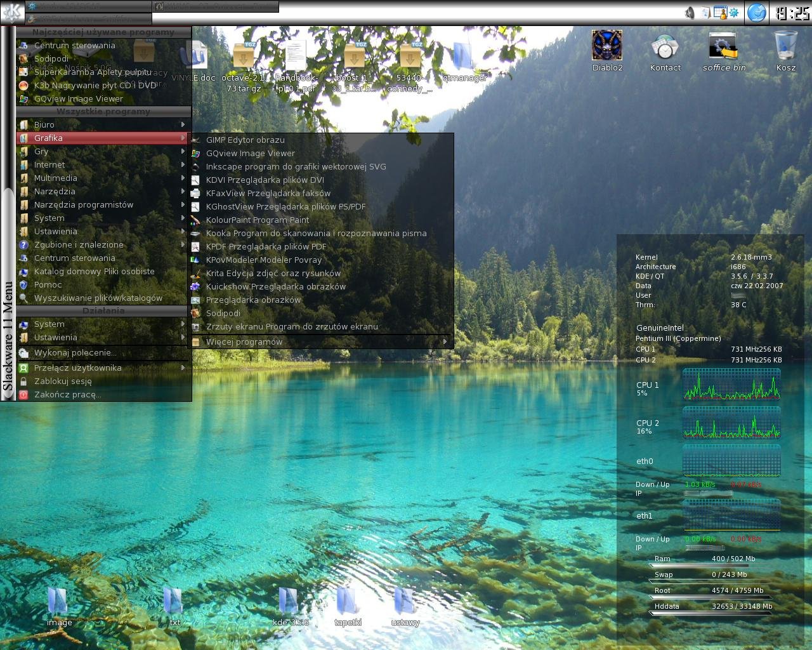Expand the Gry menu category
This screenshot has width=812, height=650.
coord(103,151)
